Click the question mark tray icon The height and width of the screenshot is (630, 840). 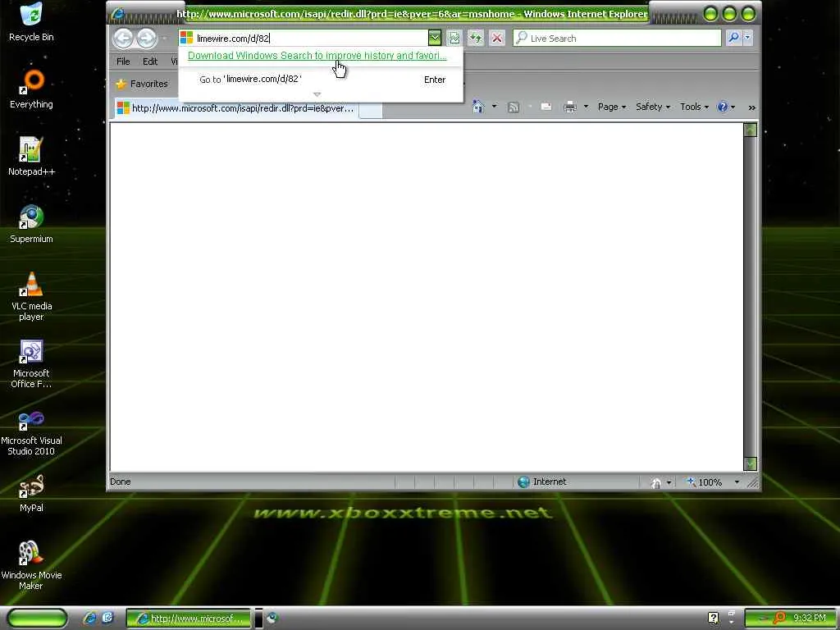(x=713, y=619)
